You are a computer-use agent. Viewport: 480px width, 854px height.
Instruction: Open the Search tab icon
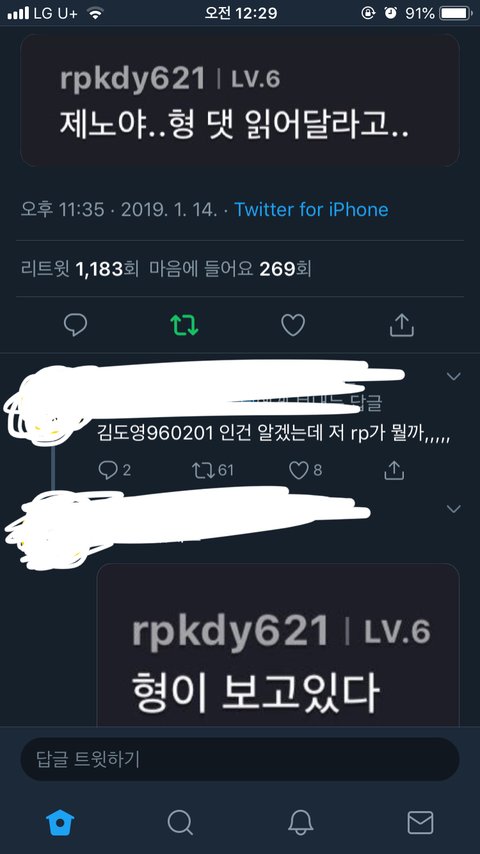click(180, 822)
